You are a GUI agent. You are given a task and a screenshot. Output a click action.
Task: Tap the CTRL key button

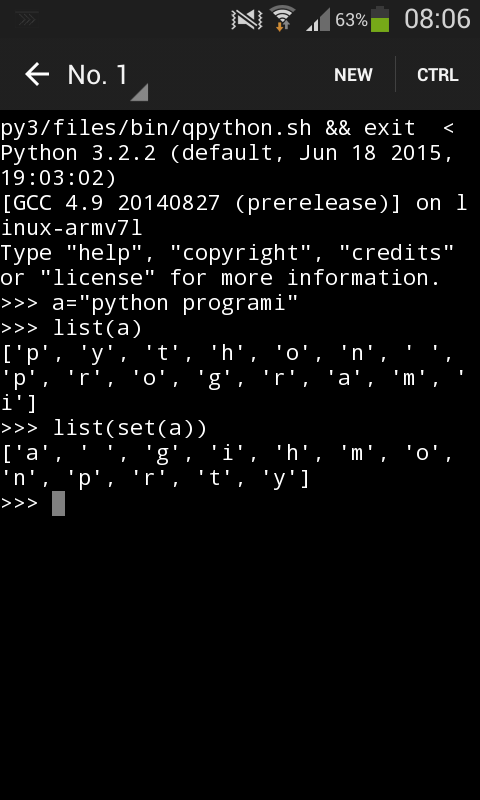tap(438, 75)
